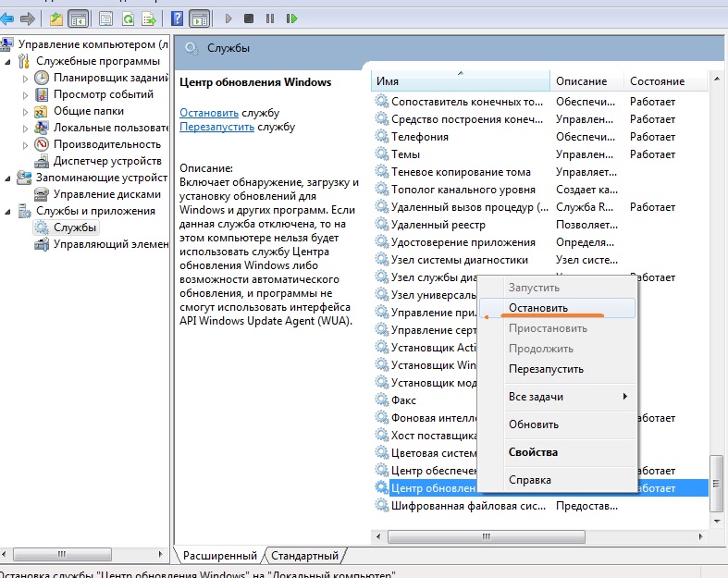This screenshot has height=578, width=728.
Task: Toggle the console tree pane button
Action: pyautogui.click(x=78, y=19)
